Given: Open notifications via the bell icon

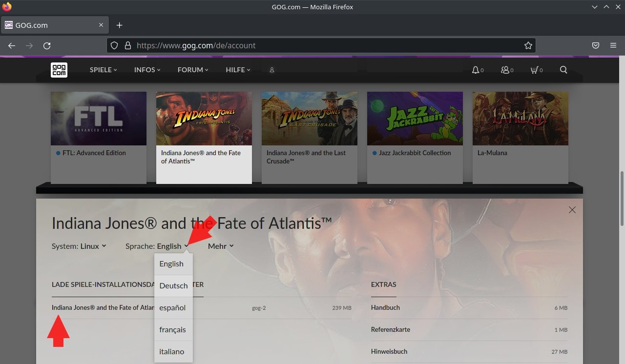Looking at the screenshot, I should click(474, 70).
